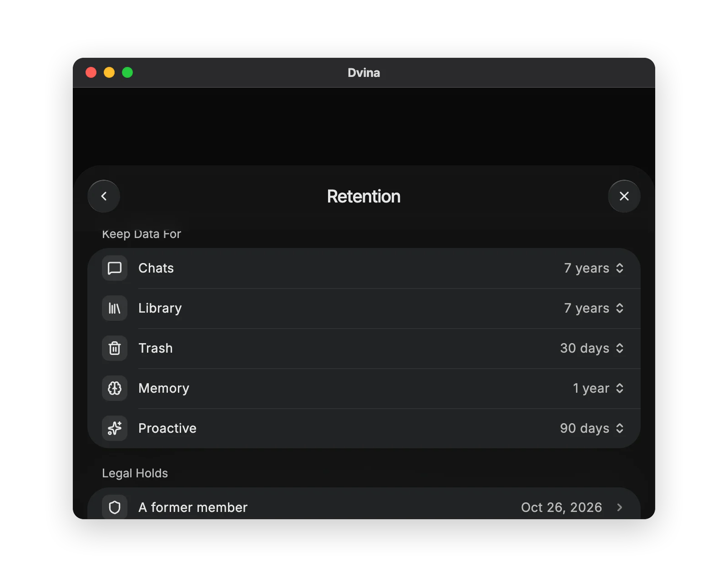
Task: Select the Library row label
Action: 160,308
